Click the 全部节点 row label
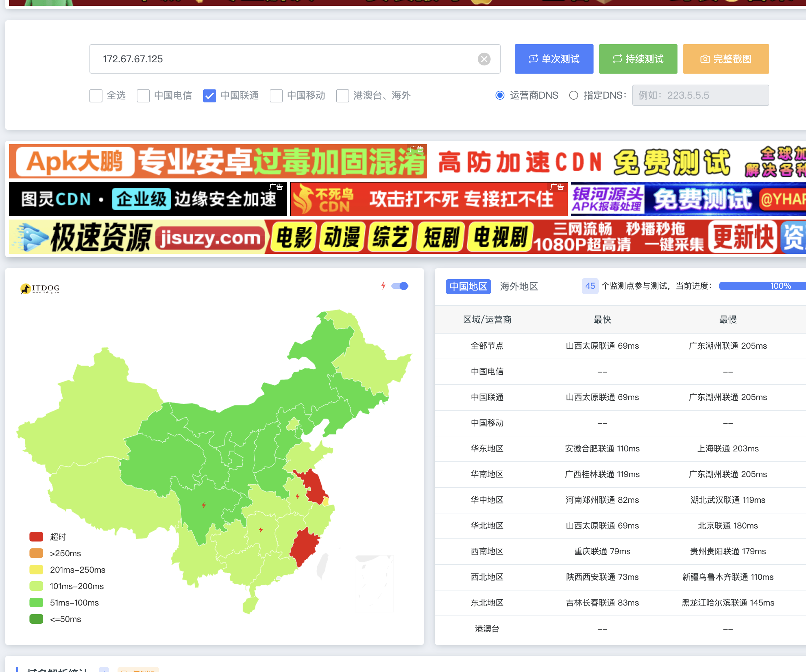Image resolution: width=806 pixels, height=672 pixels. coord(487,346)
